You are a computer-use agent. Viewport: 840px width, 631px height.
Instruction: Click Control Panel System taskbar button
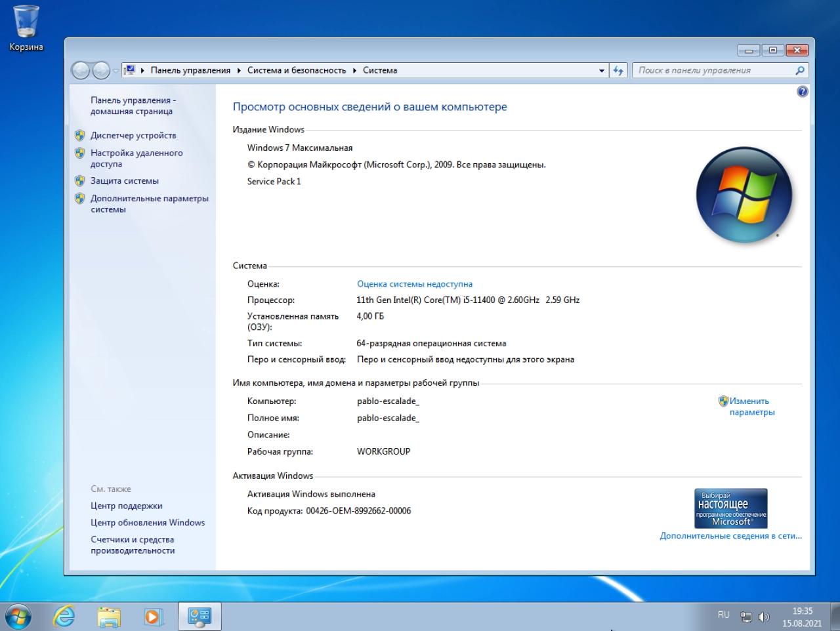tap(199, 617)
